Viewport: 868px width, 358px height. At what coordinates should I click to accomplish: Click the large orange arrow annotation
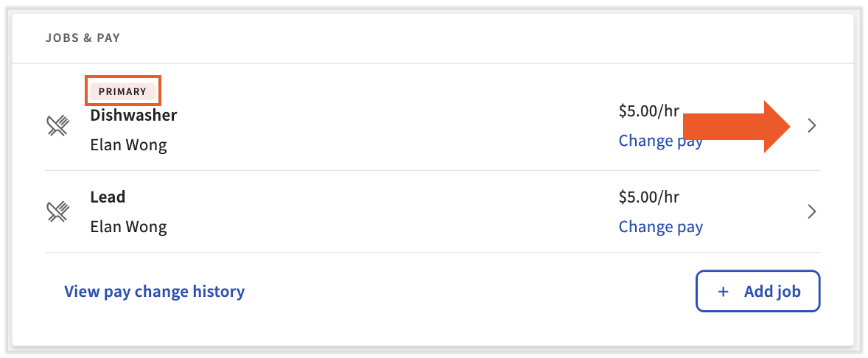(737, 126)
